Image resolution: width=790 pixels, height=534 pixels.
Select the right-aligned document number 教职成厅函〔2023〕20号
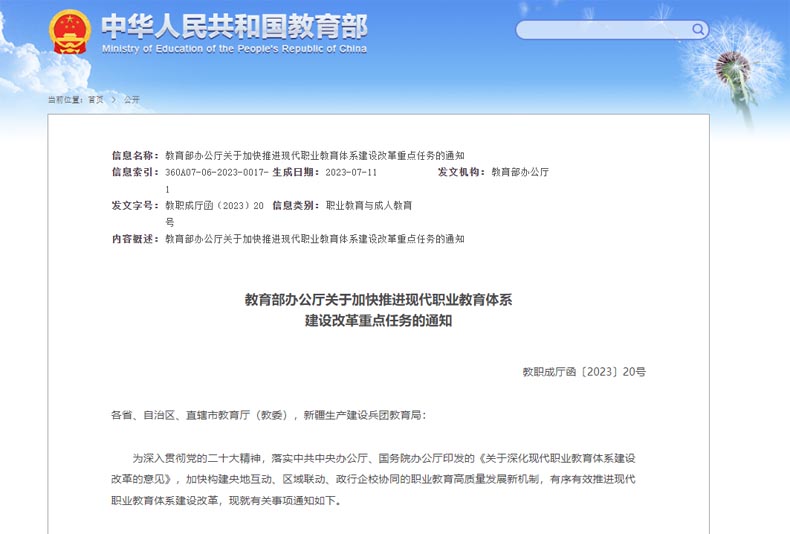[x=584, y=372]
